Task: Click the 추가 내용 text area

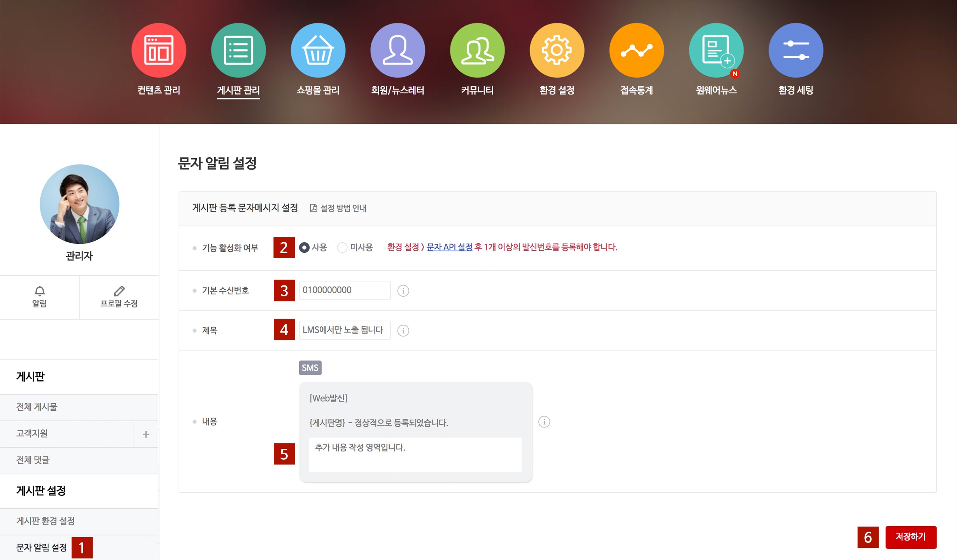Action: click(x=415, y=454)
